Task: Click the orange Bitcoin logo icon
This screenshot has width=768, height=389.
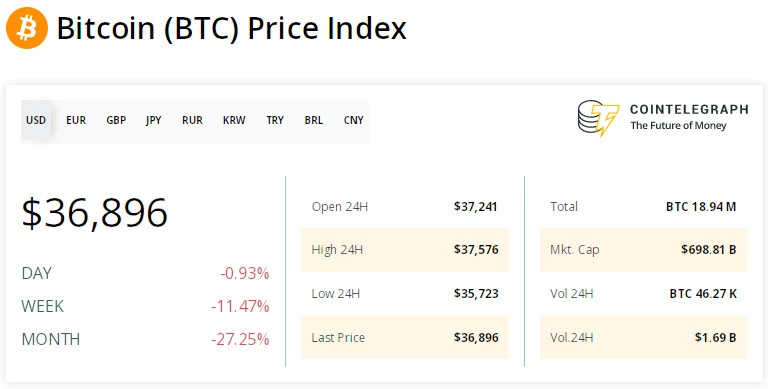Action: (27, 28)
